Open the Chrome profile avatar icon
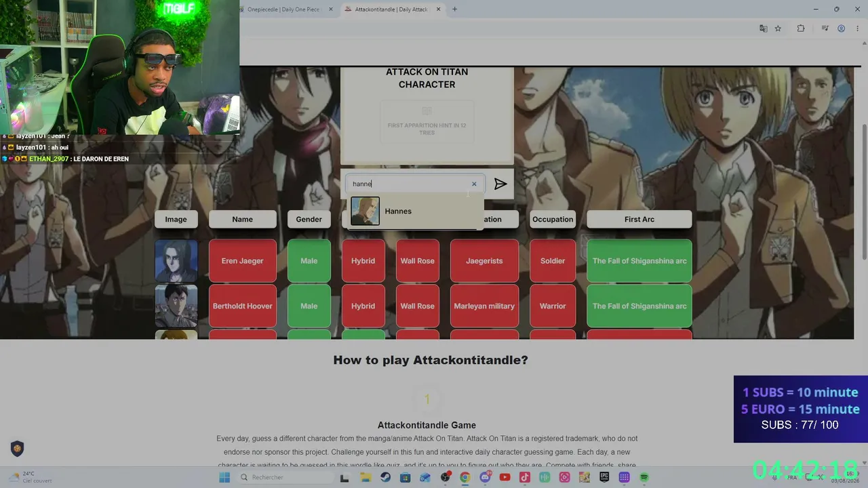 pyautogui.click(x=841, y=28)
